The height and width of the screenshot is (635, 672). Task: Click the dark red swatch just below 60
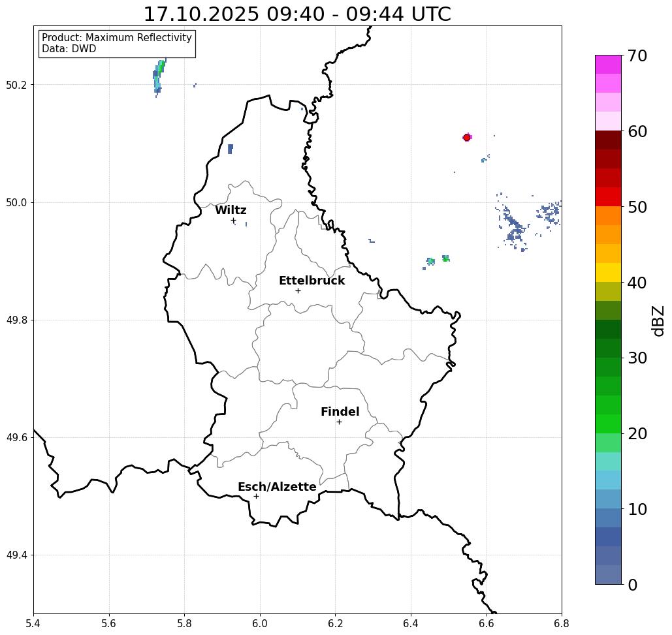click(x=608, y=140)
